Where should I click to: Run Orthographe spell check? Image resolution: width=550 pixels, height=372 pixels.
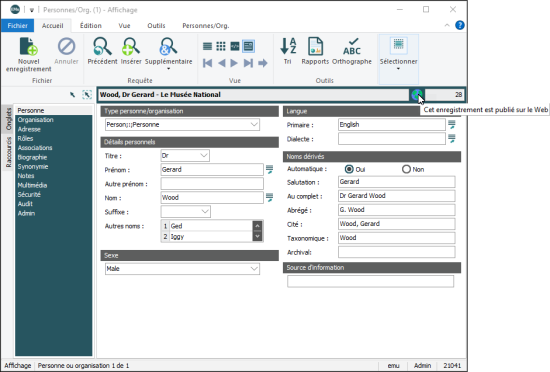click(x=351, y=51)
